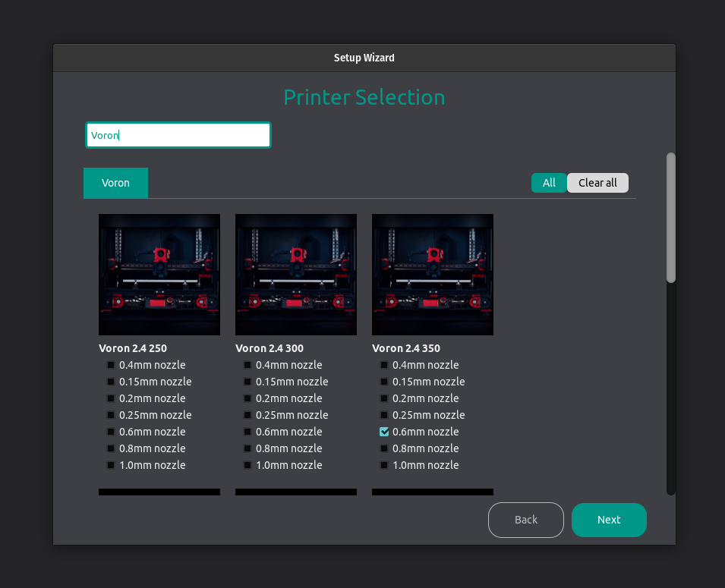Screen dimensions: 725x588
Task: Enable the 0.6mm nozzle for Voron 2.4 300
Action: tap(247, 432)
